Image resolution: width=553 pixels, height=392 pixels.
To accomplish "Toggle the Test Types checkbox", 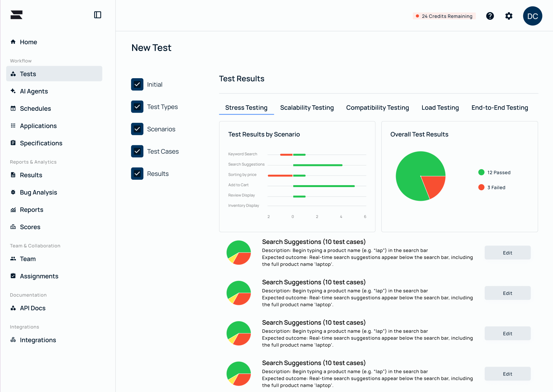I will click(x=137, y=107).
